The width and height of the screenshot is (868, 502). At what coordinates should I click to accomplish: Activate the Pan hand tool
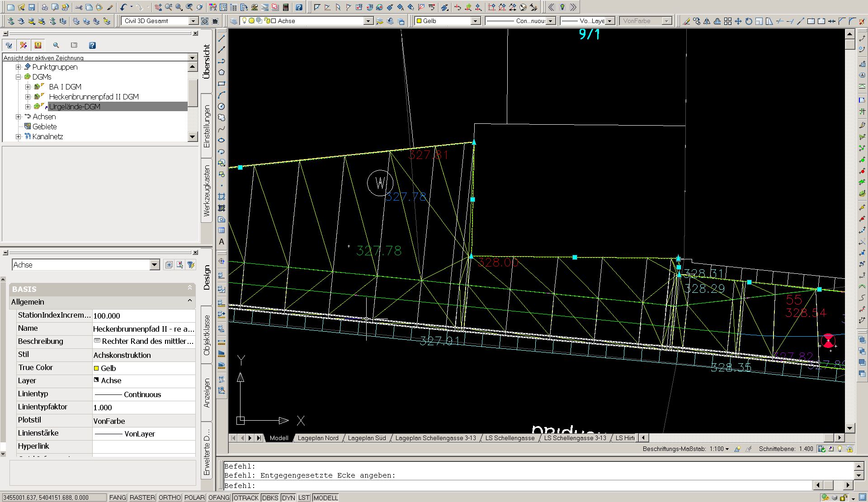pos(158,7)
